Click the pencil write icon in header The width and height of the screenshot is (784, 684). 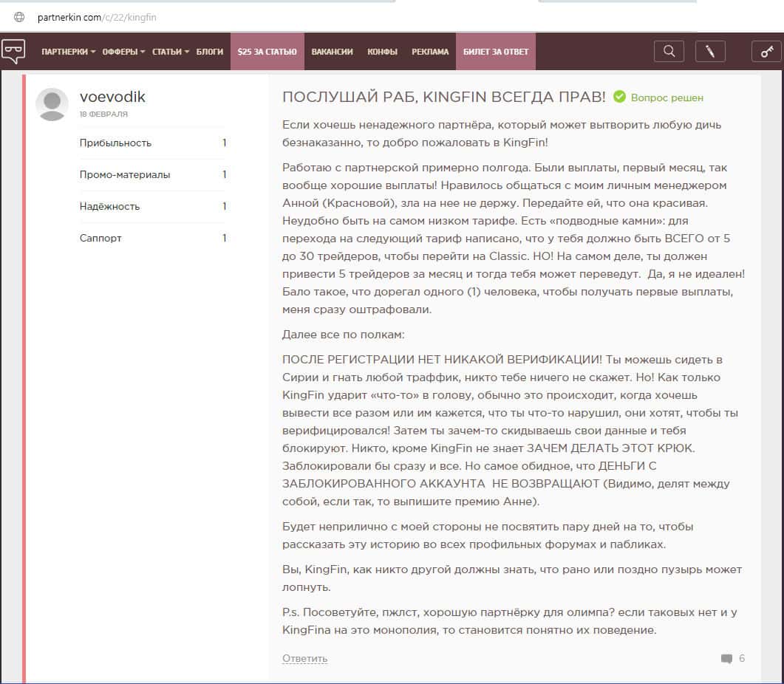click(710, 51)
